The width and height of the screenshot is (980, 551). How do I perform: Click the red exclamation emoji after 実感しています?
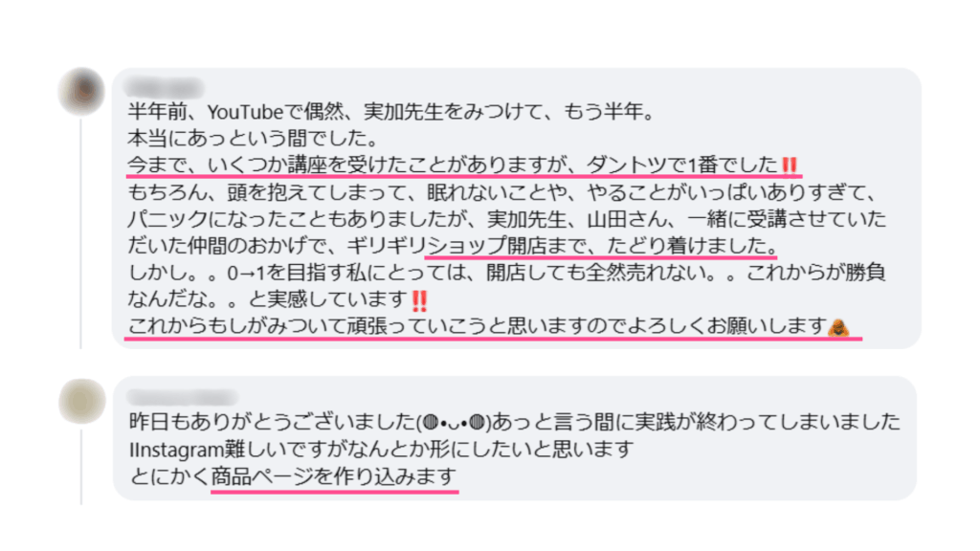(x=419, y=300)
